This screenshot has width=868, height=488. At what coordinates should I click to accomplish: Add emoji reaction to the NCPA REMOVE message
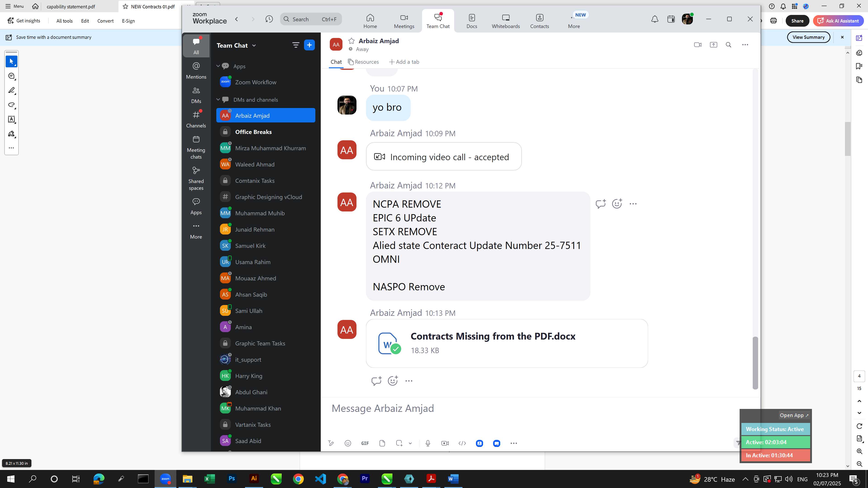tap(617, 204)
